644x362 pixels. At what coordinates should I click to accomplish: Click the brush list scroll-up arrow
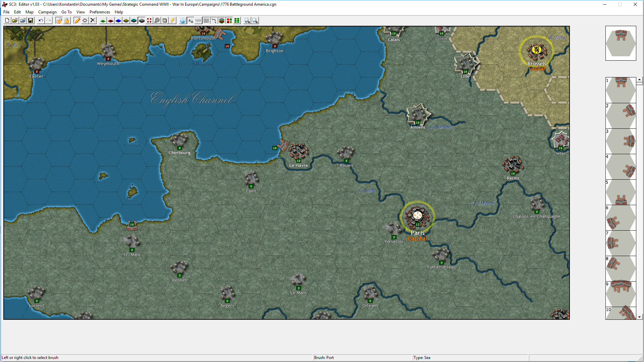640,80
